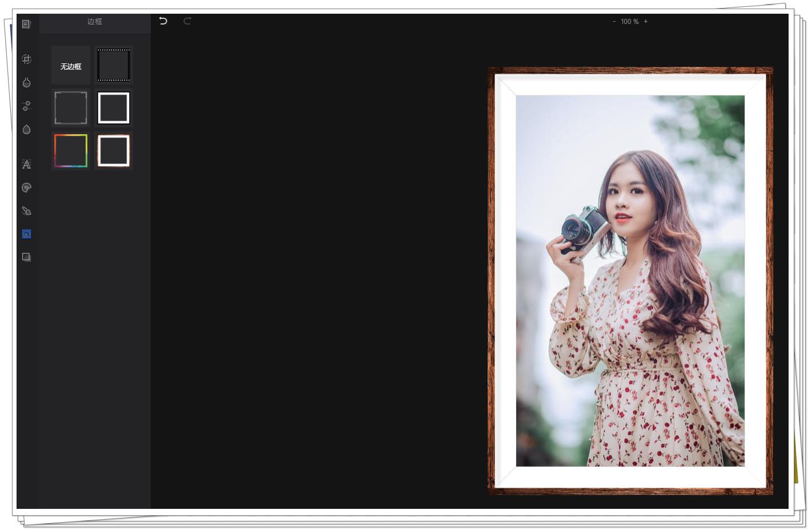Undo the last edit
Screen dimensions: 812x530
coord(163,21)
